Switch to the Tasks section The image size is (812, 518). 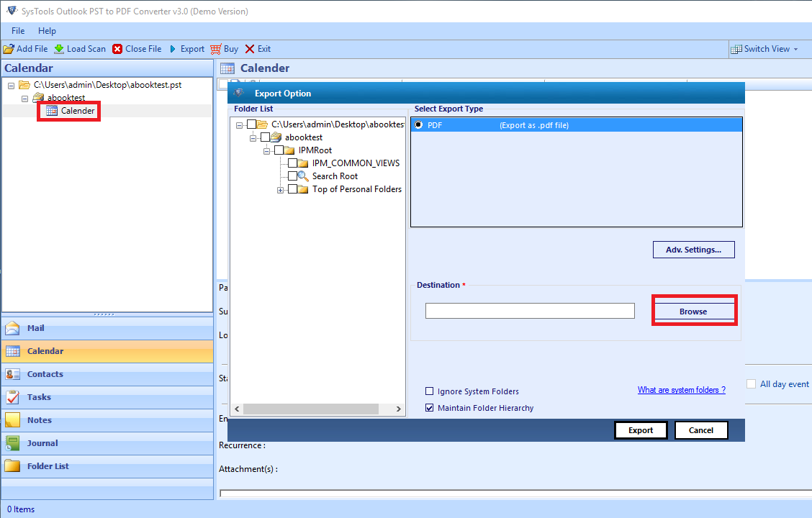(107, 397)
